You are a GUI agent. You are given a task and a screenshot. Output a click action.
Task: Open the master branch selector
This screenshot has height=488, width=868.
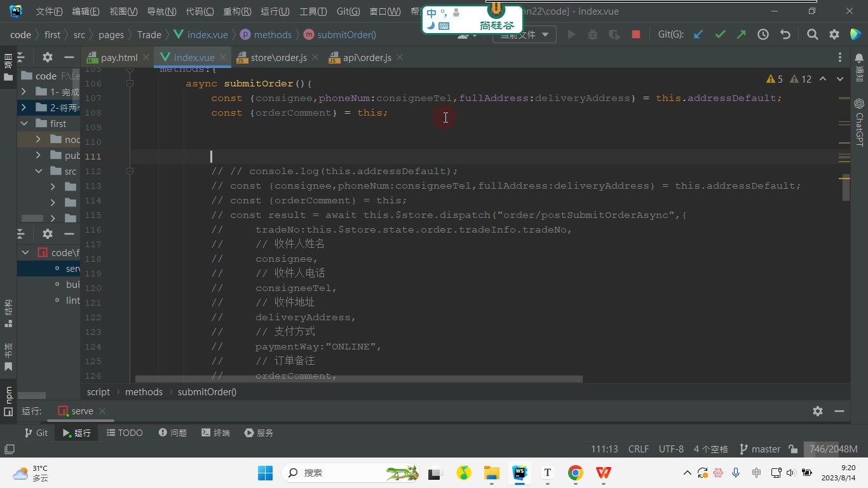coord(760,449)
